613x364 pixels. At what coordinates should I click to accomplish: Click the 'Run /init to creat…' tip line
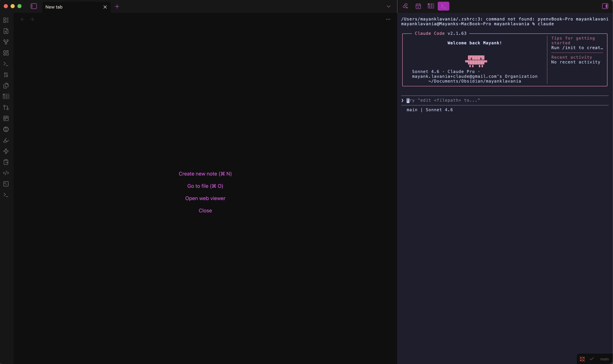577,48
